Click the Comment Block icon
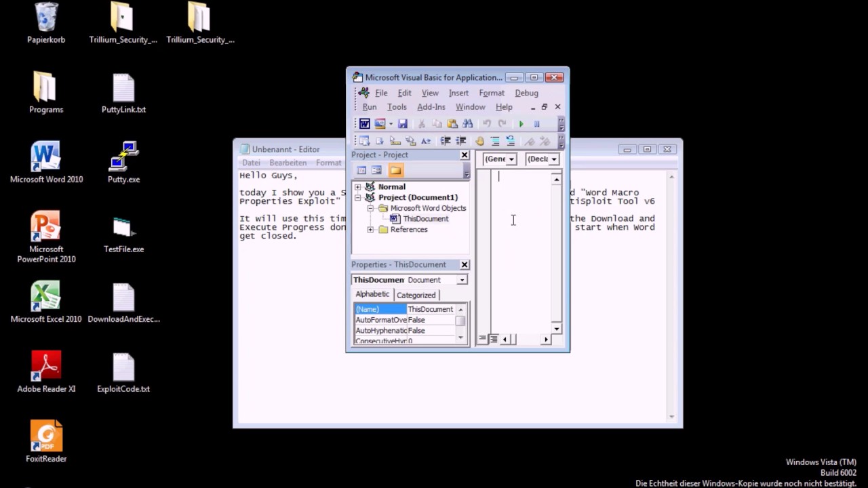 [495, 141]
